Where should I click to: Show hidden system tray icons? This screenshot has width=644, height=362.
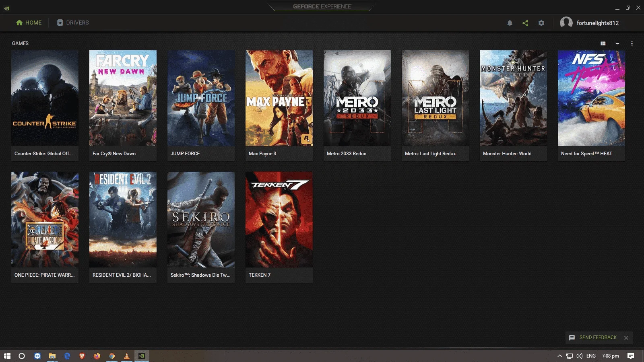point(559,356)
